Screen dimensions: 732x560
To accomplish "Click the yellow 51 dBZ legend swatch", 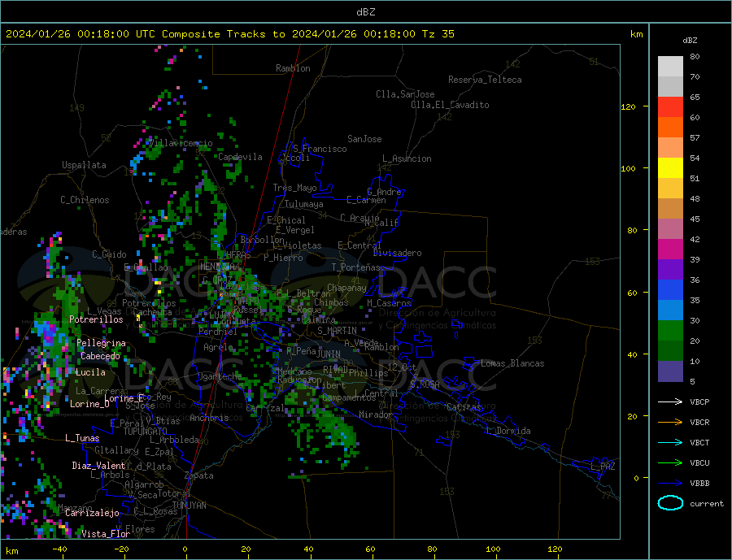I will tap(670, 168).
